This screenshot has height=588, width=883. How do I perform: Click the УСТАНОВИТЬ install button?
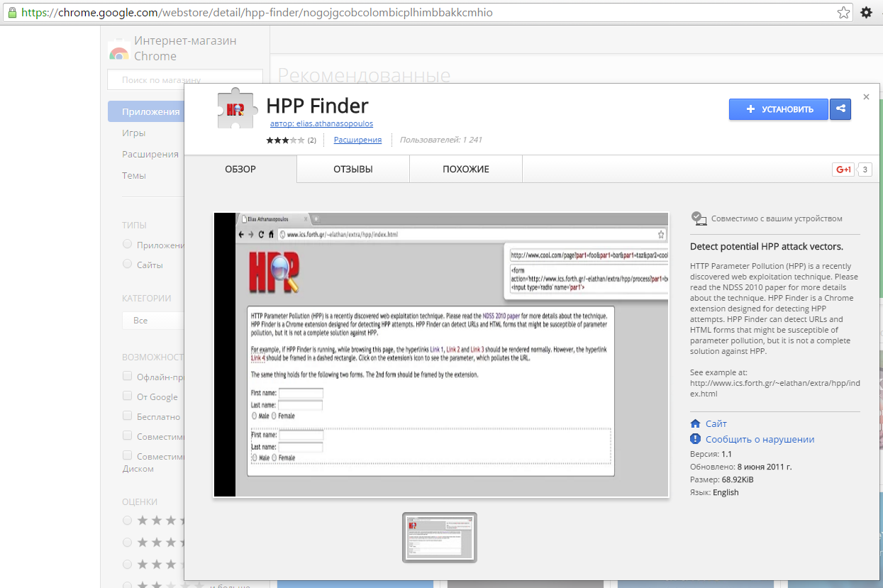pos(779,109)
